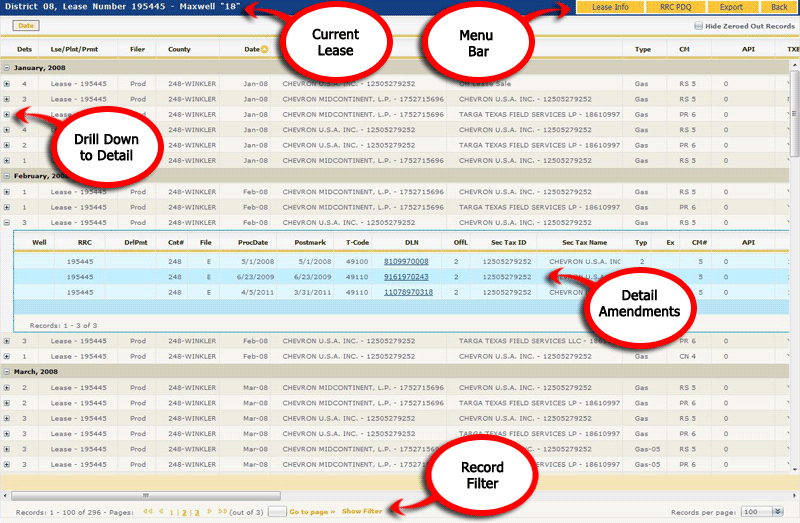Viewport: 800px width, 523px height.
Task: Click the ProcDate detail column header
Action: [253, 242]
